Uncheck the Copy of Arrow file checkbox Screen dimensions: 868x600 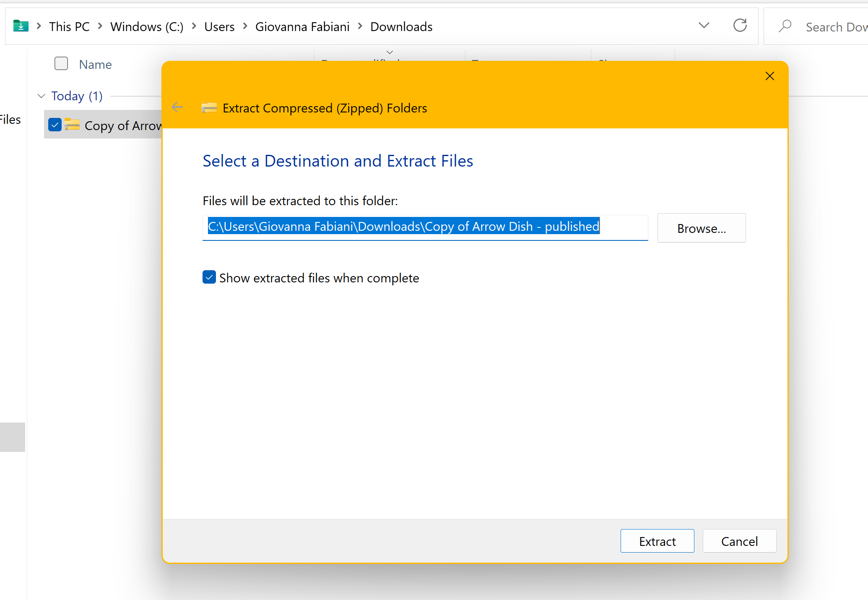pos(55,125)
